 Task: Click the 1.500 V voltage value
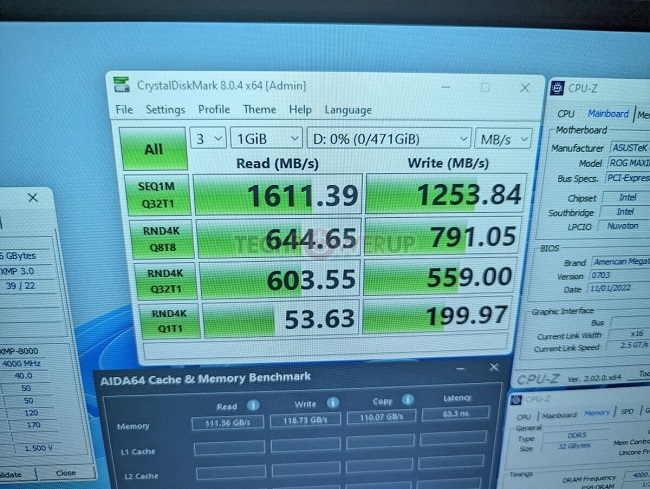pyautogui.click(x=39, y=448)
